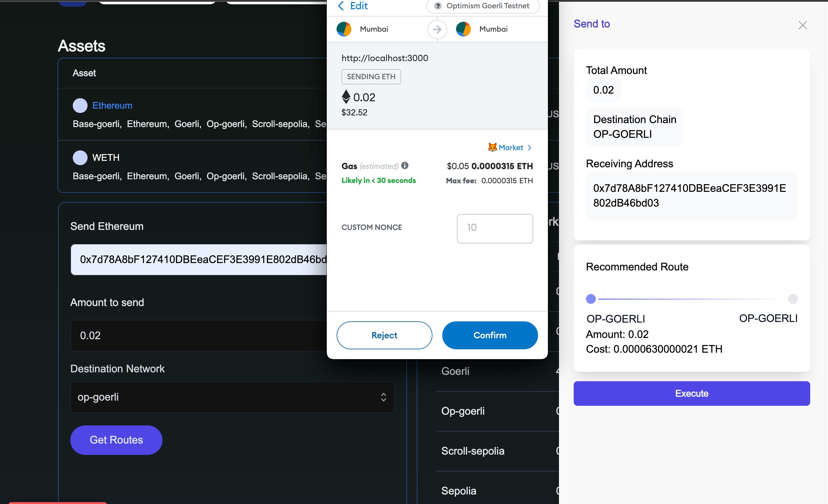Click the recipient Mumbai account avatar
Viewport: 828px width, 504px height.
point(463,29)
